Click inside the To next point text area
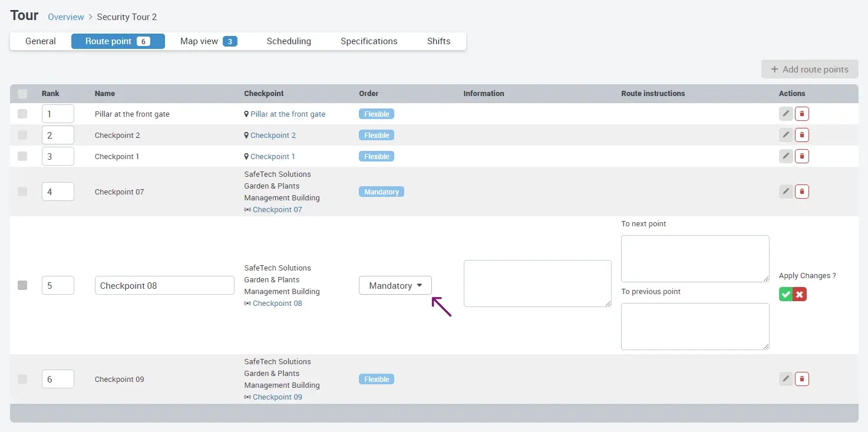Screen dimensions: 868x432 click(x=694, y=258)
